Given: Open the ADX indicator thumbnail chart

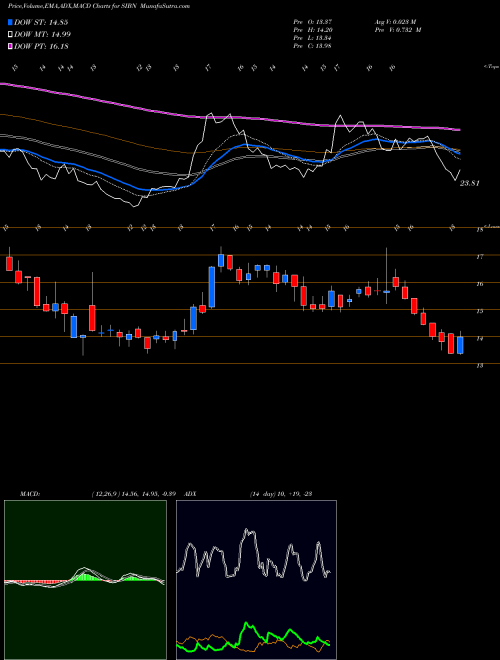Looking at the screenshot, I should point(256,580).
